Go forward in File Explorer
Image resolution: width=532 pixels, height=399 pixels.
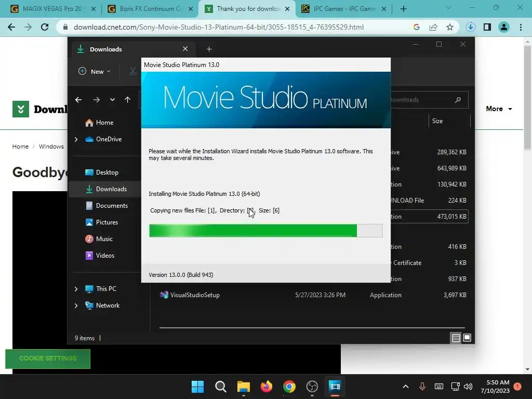[x=97, y=100]
